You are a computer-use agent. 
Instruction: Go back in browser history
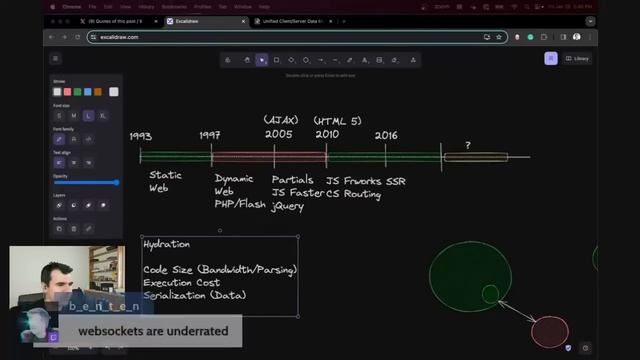[51, 37]
